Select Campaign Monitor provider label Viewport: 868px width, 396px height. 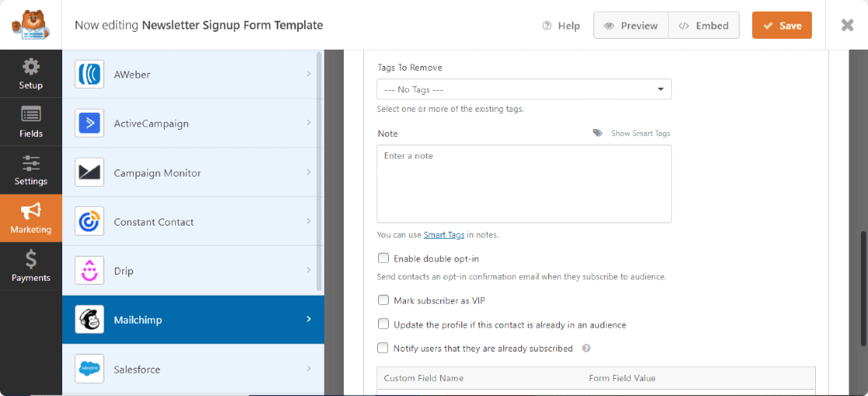click(x=157, y=173)
